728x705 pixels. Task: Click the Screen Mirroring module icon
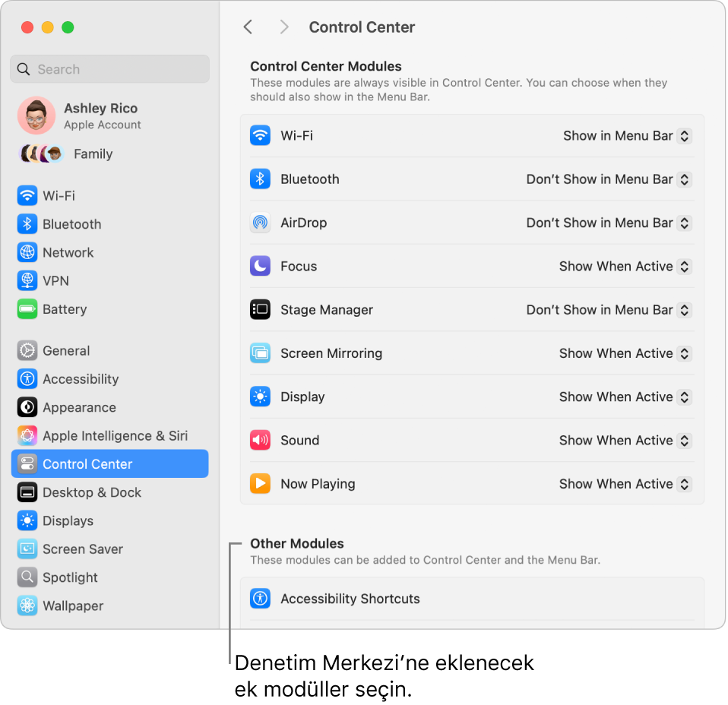pos(260,353)
